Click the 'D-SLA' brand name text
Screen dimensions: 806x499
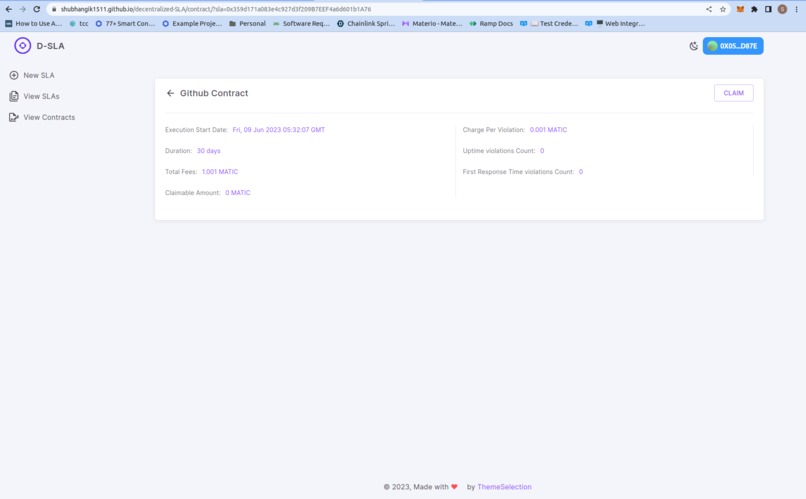pos(50,46)
